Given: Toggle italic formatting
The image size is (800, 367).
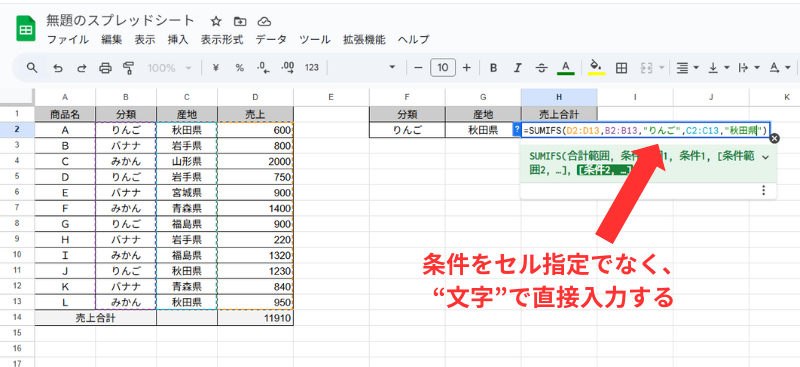Looking at the screenshot, I should pos(518,67).
